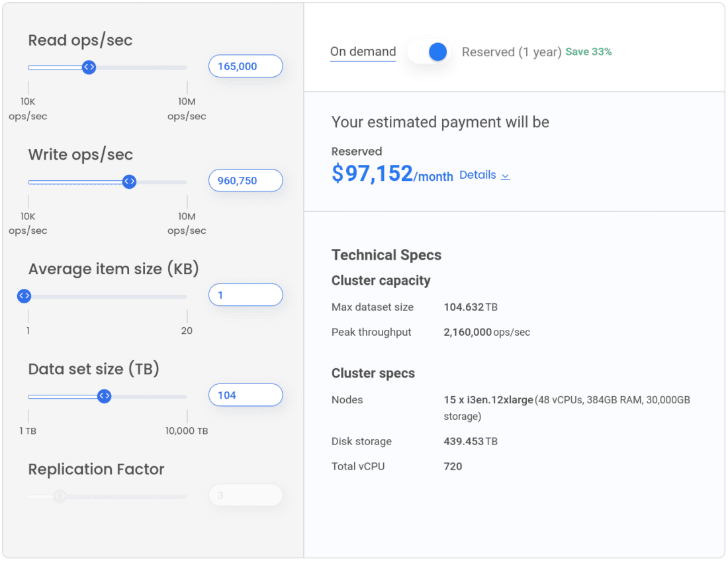Image resolution: width=728 pixels, height=561 pixels.
Task: Click the $97,152 monthly price amount
Action: (x=372, y=174)
